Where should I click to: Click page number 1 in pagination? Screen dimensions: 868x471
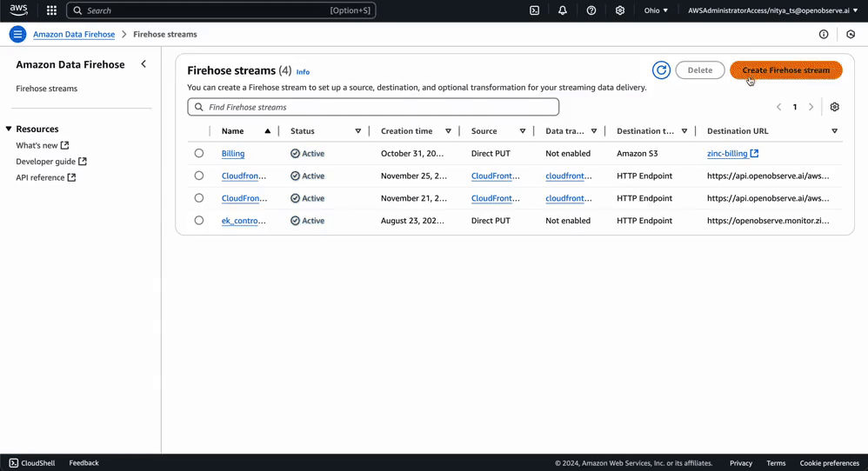[x=795, y=107]
